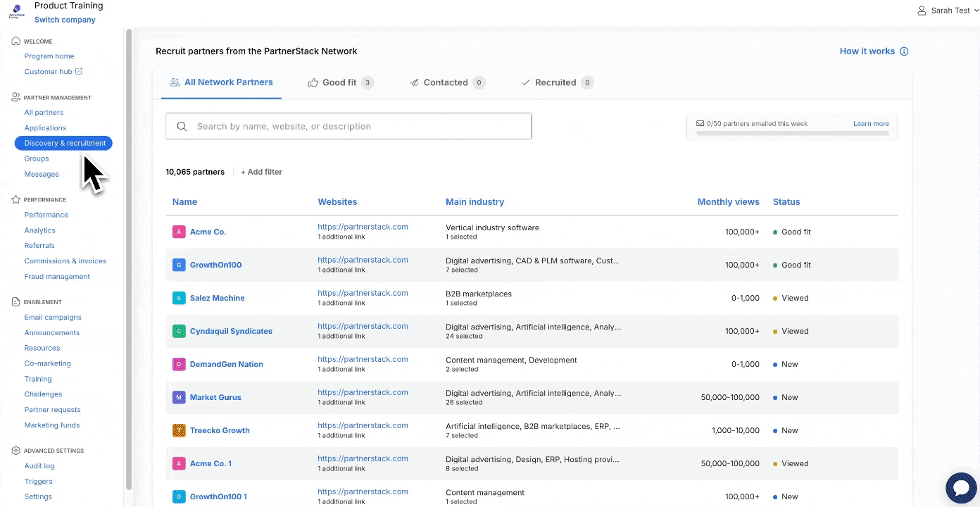Click the Treecko Growth avatar icon
The height and width of the screenshot is (507, 980).
click(x=179, y=430)
